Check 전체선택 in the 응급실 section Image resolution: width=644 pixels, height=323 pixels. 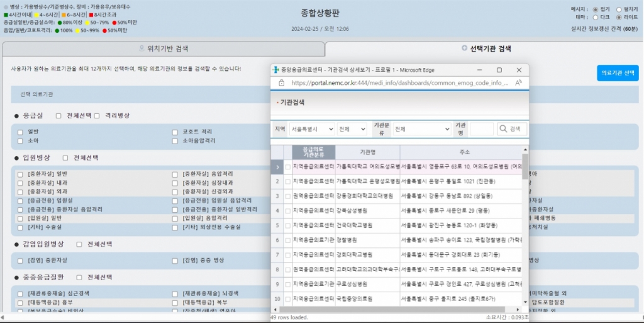(58, 116)
